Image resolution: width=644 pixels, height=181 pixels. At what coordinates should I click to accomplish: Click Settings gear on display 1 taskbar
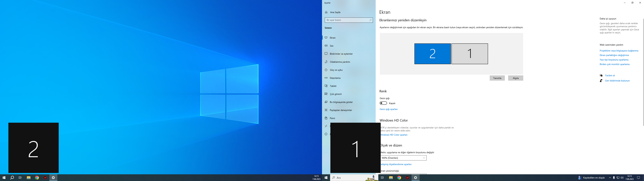pos(416,178)
